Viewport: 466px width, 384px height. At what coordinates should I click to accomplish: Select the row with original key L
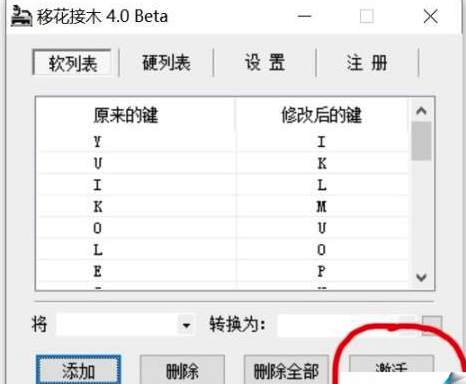point(222,250)
